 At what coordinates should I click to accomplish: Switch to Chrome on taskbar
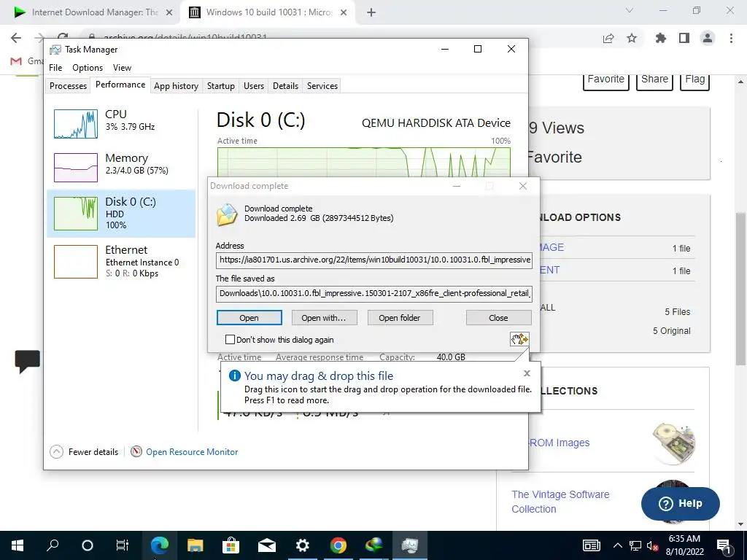tap(338, 545)
